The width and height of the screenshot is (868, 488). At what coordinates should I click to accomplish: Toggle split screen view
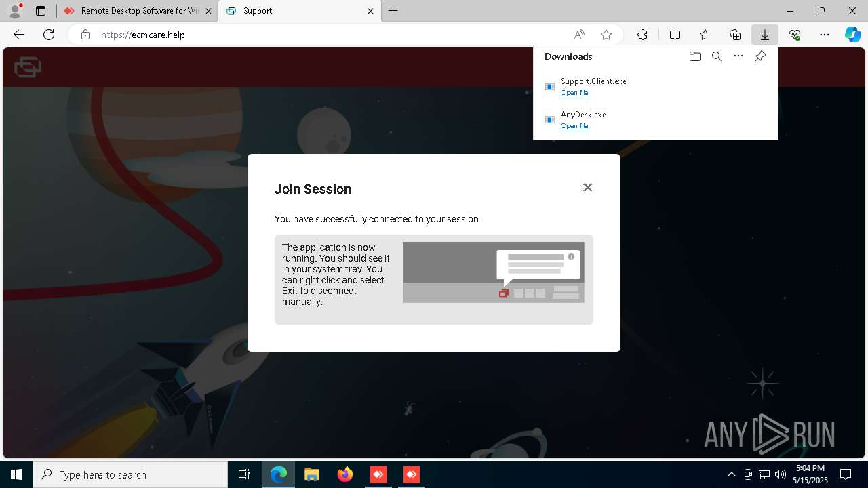click(x=675, y=35)
